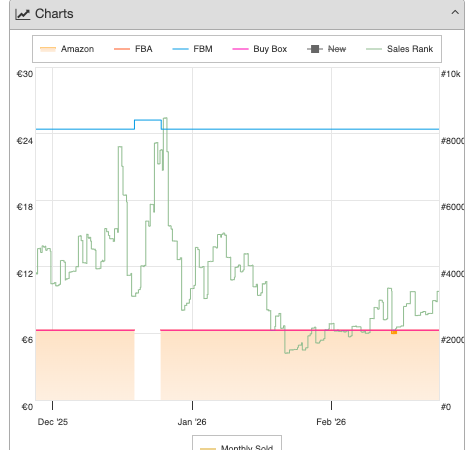The height and width of the screenshot is (450, 474).
Task: Toggle the Sales Rank legend entry
Action: pos(400,49)
